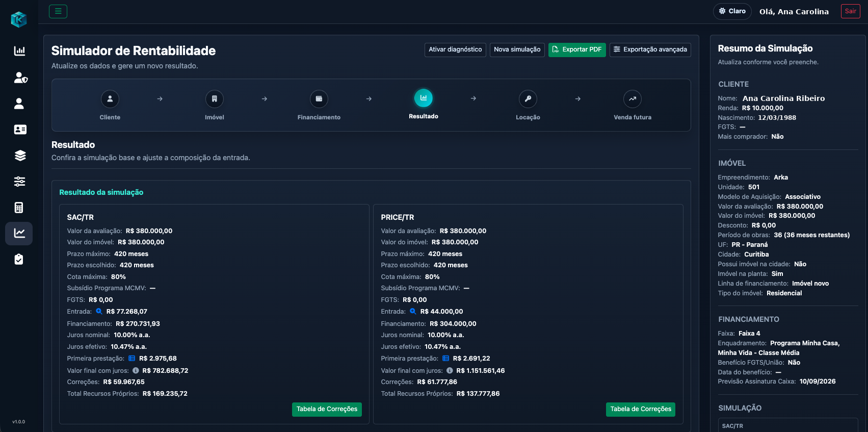This screenshot has height=432, width=868.
Task: Go to the Resultado step label
Action: pyautogui.click(x=424, y=116)
